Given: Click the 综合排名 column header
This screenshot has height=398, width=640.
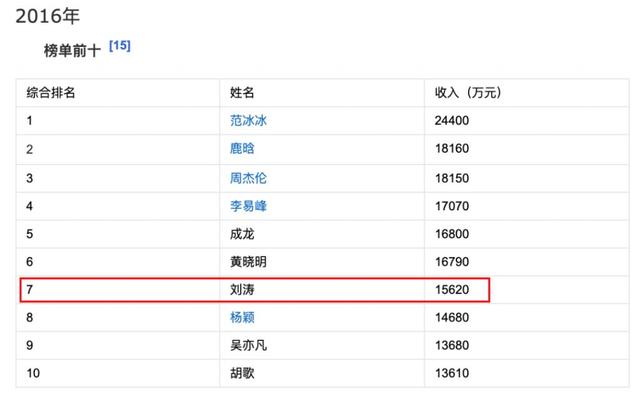Looking at the screenshot, I should point(51,93).
